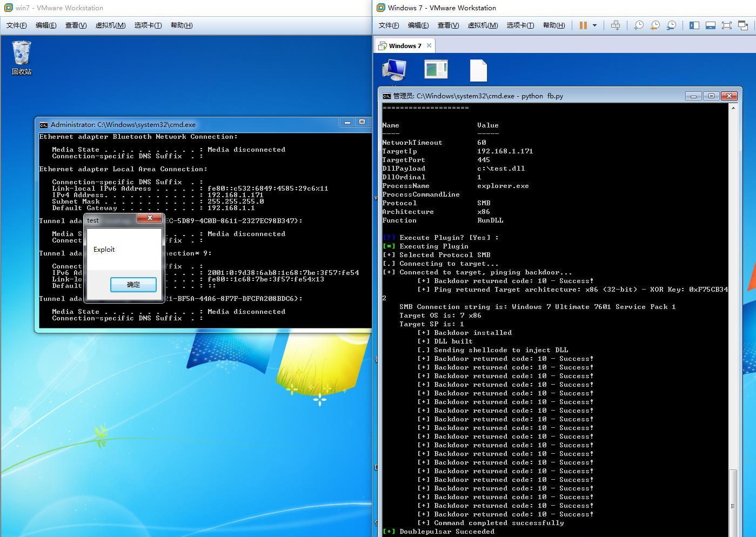Open 帮助(H) menu in win7 window
The height and width of the screenshot is (537, 756).
(182, 25)
